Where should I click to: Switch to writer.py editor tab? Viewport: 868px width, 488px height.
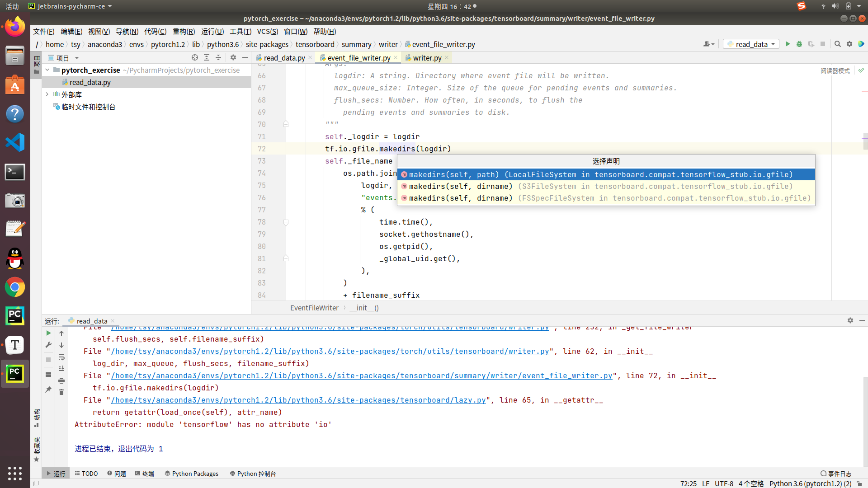(x=427, y=58)
